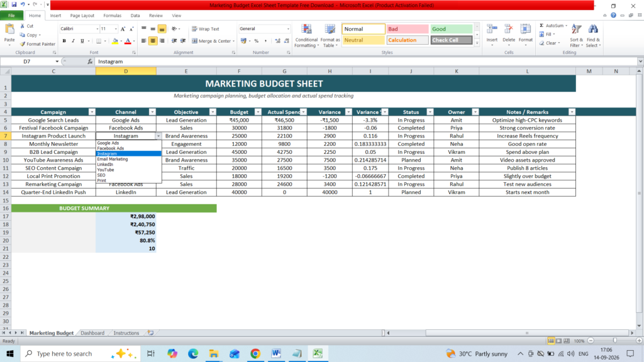
Task: Apply accounting number format icon
Action: coord(243,41)
